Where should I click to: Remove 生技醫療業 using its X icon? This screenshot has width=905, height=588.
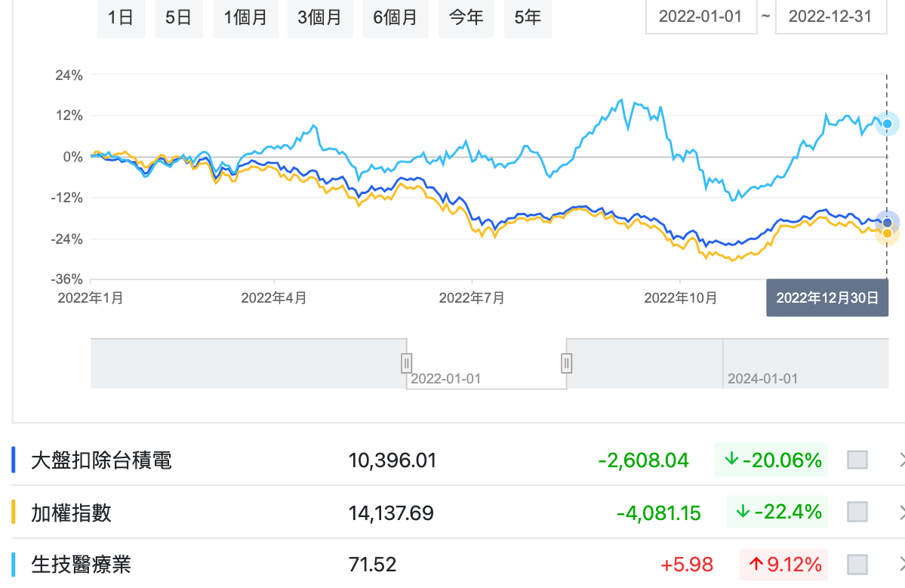tap(900, 564)
